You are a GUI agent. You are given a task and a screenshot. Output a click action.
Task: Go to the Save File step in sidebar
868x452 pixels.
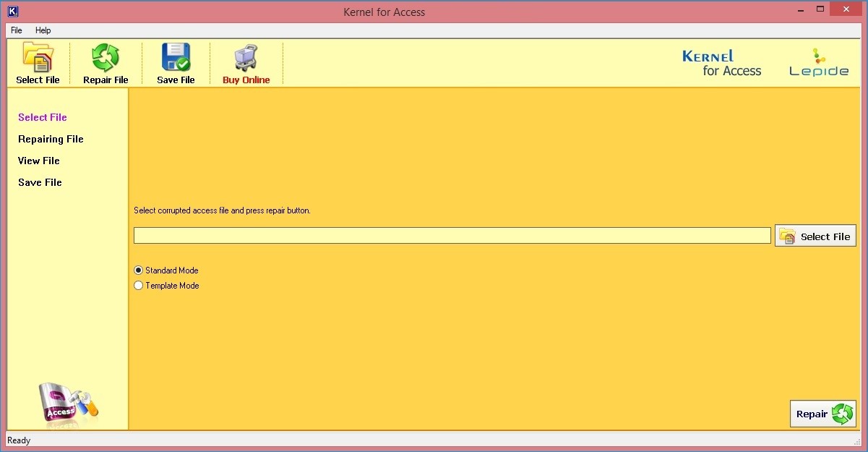pos(40,182)
